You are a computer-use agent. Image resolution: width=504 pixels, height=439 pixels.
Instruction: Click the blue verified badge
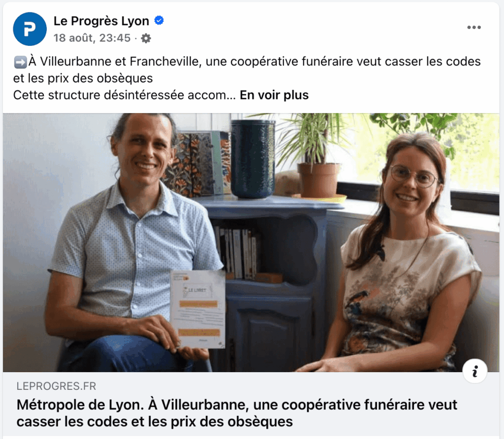(159, 21)
